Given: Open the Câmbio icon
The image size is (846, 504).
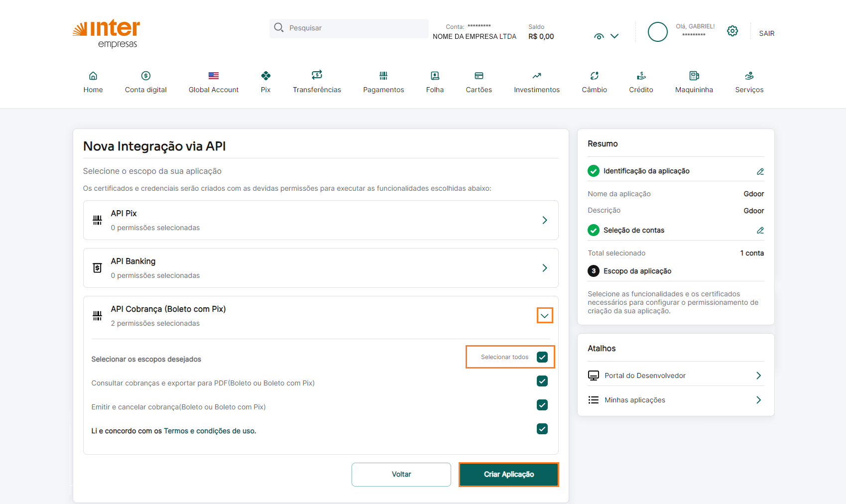Looking at the screenshot, I should 594,76.
